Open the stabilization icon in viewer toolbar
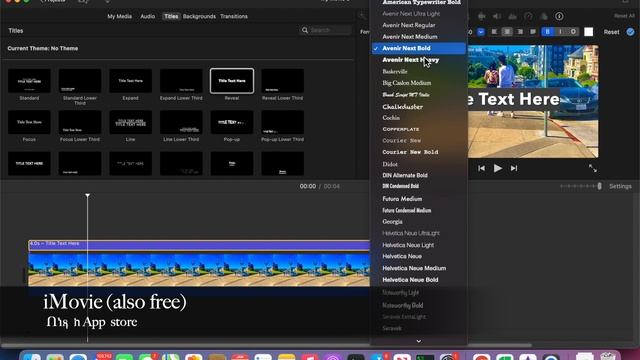Viewport: 640px width, 360px height. [482, 16]
